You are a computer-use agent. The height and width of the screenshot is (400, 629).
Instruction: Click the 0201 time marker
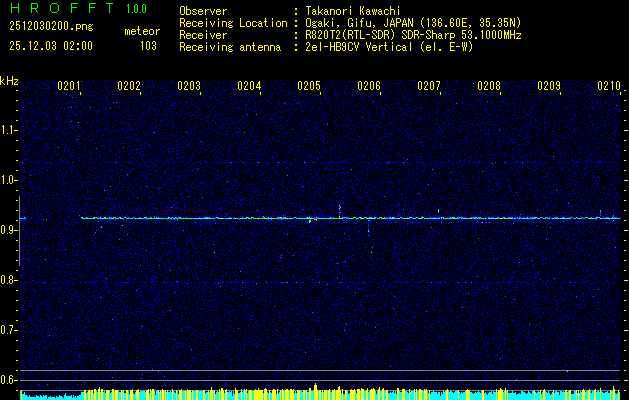click(x=69, y=86)
